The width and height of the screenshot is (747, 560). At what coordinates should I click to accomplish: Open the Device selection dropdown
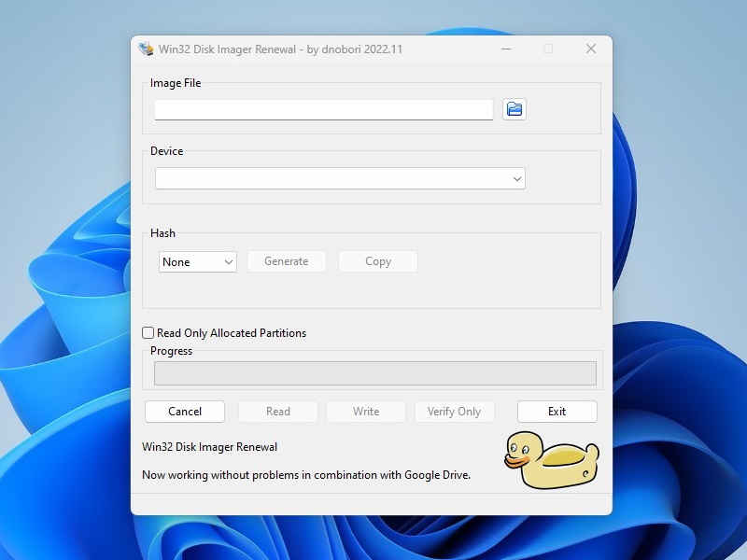pos(339,177)
